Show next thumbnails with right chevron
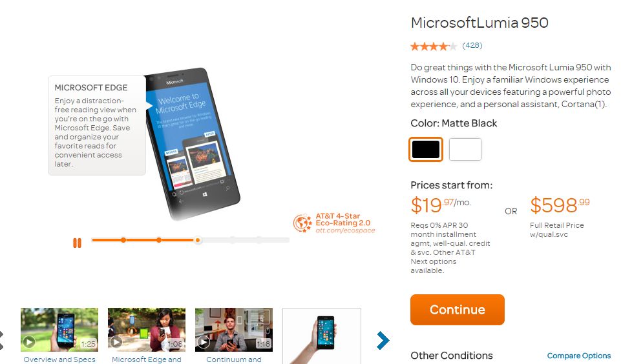Image resolution: width=632 pixels, height=364 pixels. click(383, 340)
